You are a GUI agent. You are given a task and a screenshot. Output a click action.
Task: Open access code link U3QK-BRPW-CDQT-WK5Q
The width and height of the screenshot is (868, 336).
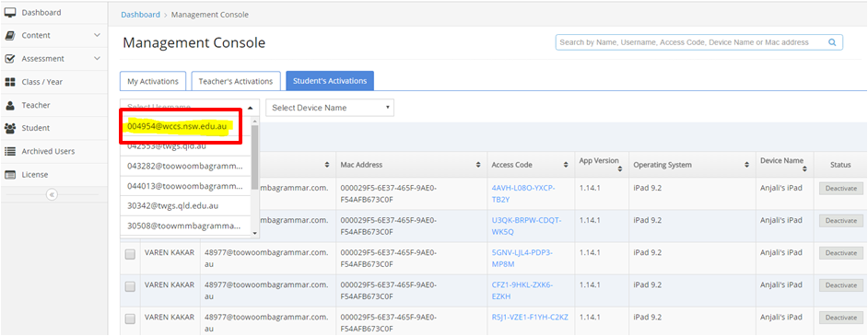tap(526, 226)
